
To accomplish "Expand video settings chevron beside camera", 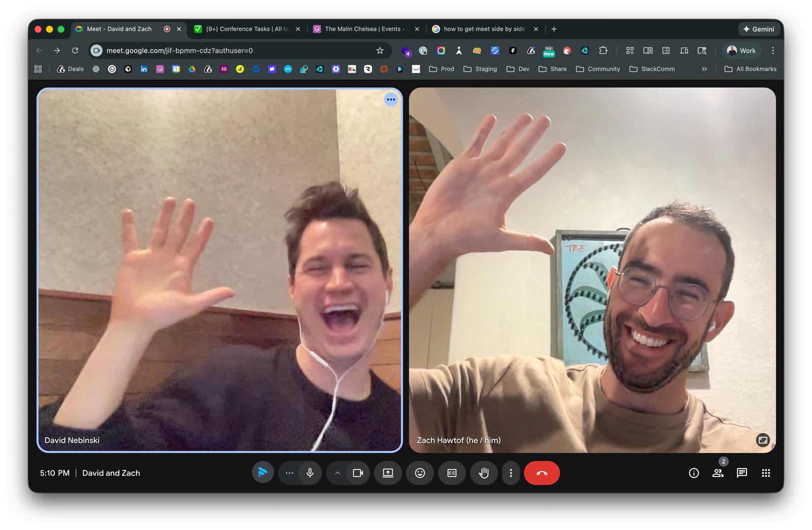I will click(337, 473).
